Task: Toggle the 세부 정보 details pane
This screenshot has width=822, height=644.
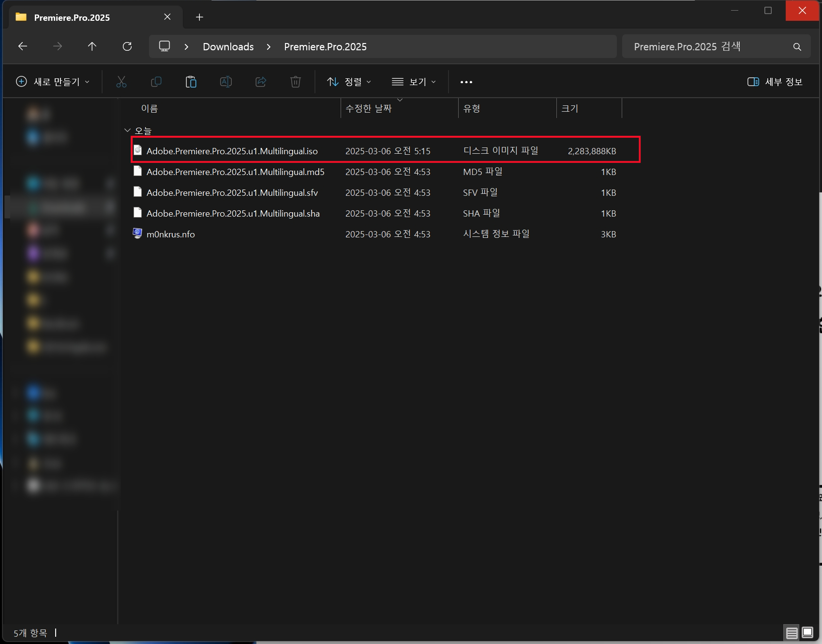Action: 775,82
